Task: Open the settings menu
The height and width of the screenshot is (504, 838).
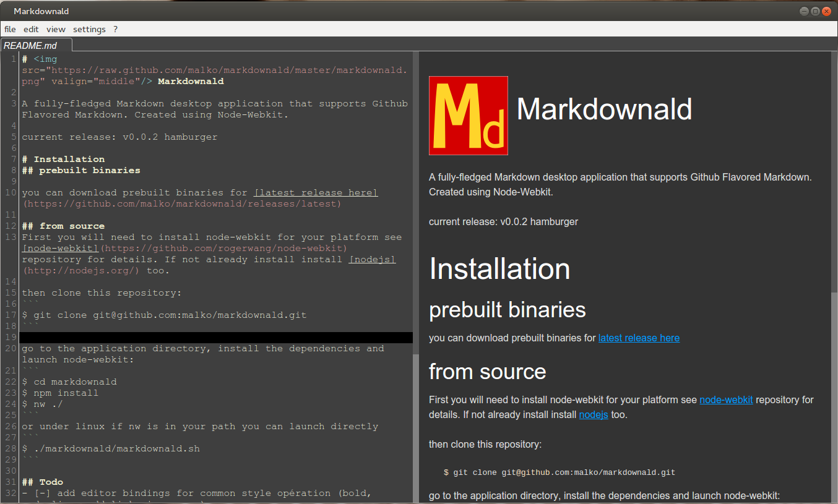Action: tap(89, 29)
